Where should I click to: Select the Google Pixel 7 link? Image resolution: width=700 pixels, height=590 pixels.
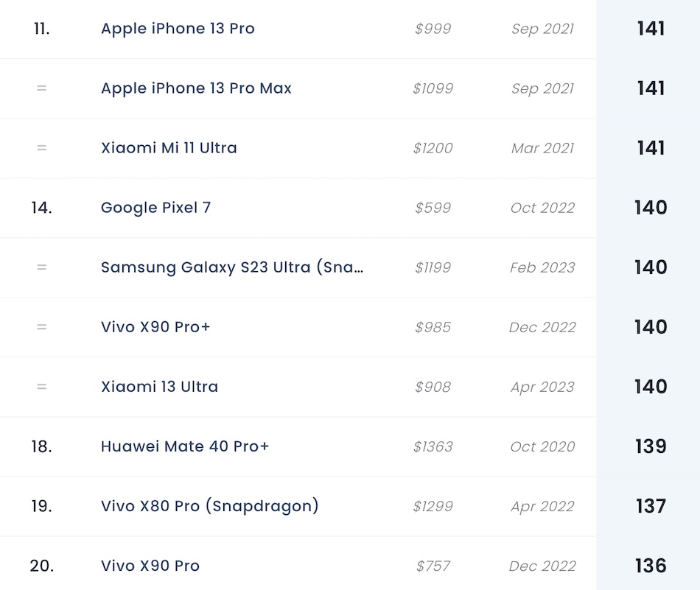[x=155, y=208]
